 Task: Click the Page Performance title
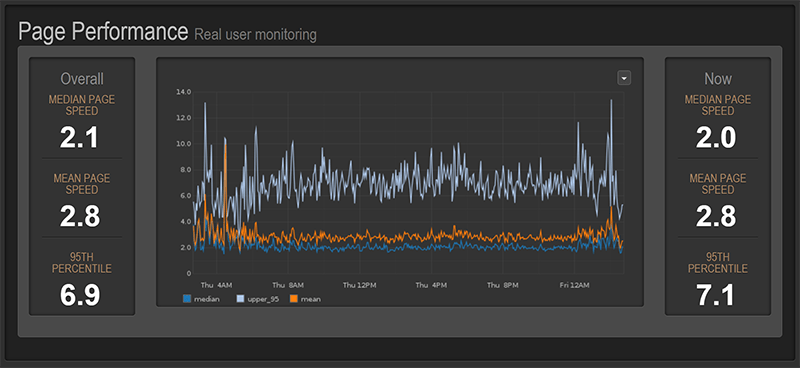coord(103,32)
